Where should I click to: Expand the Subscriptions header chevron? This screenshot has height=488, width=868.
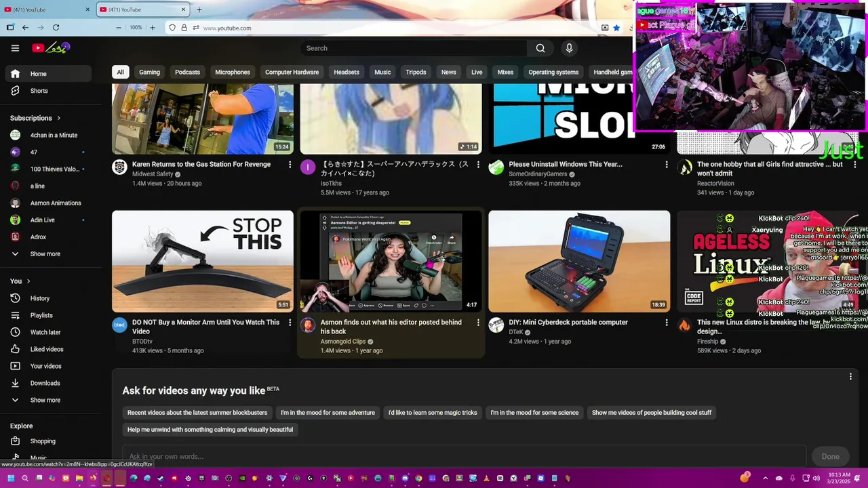pyautogui.click(x=58, y=118)
